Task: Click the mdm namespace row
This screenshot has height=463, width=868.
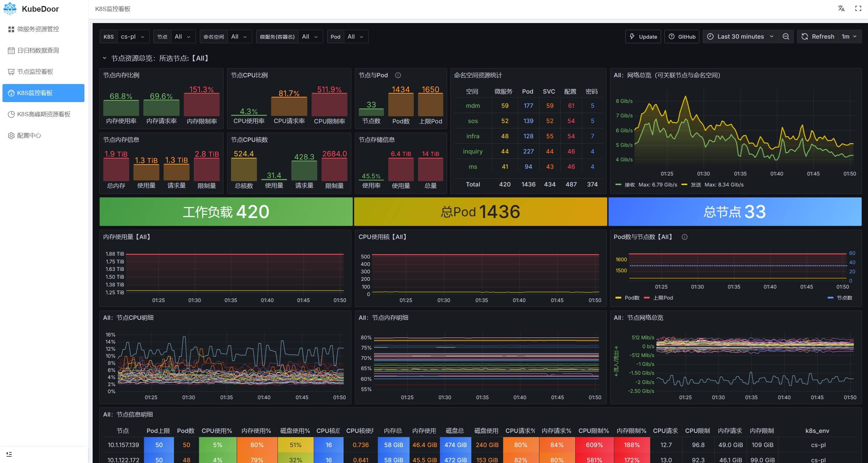Action: pyautogui.click(x=528, y=106)
